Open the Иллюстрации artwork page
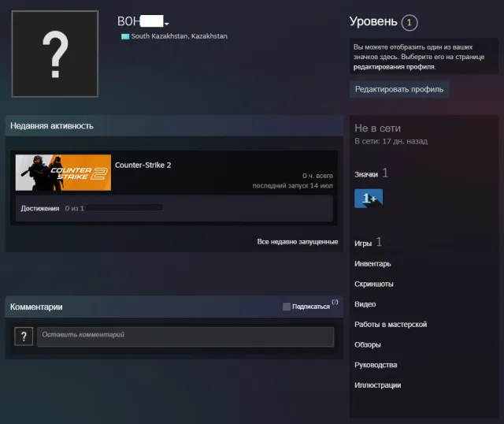 click(377, 385)
